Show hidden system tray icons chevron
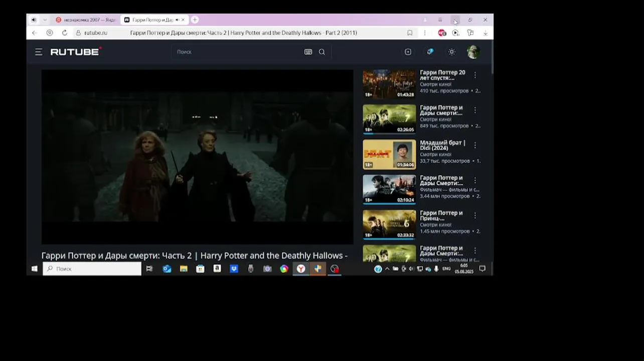Viewport: 644px width, 361px height. (x=387, y=269)
